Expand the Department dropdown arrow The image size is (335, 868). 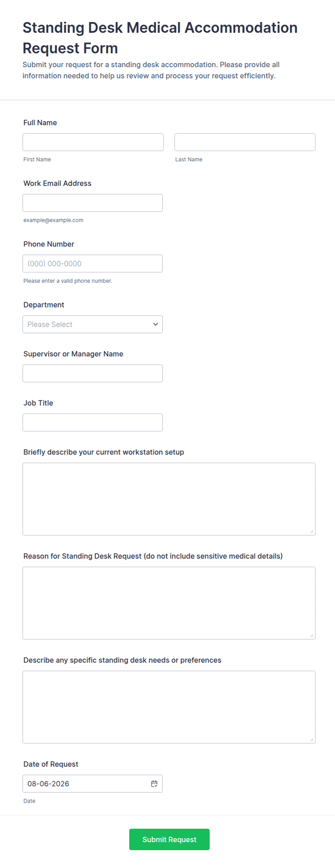156,324
